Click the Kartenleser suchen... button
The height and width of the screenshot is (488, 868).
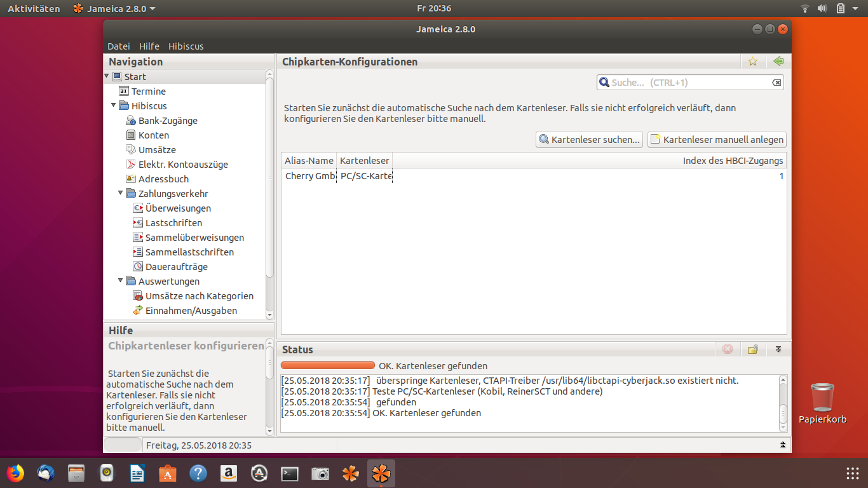(589, 140)
